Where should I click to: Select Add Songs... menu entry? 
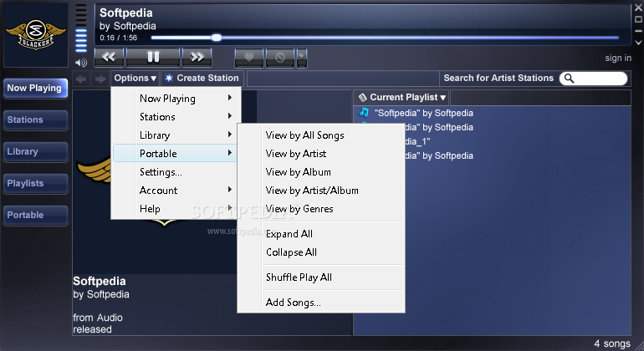click(321, 303)
